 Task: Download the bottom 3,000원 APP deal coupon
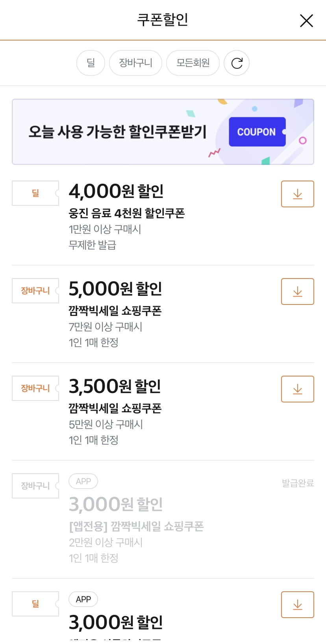[x=297, y=605]
